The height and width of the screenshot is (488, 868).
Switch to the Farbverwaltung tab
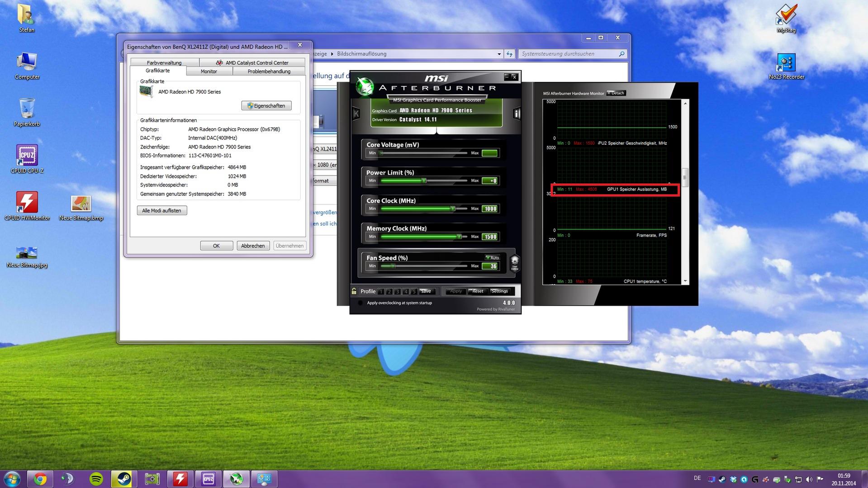click(164, 62)
